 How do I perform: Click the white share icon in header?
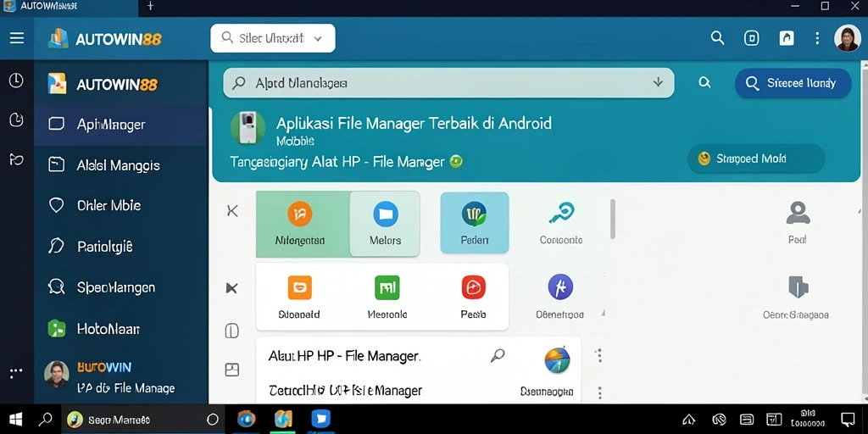[786, 38]
